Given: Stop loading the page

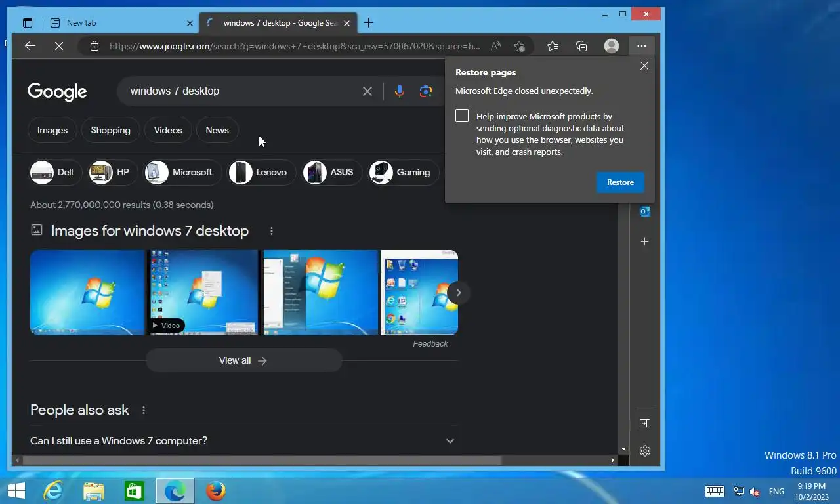Looking at the screenshot, I should pyautogui.click(x=59, y=46).
